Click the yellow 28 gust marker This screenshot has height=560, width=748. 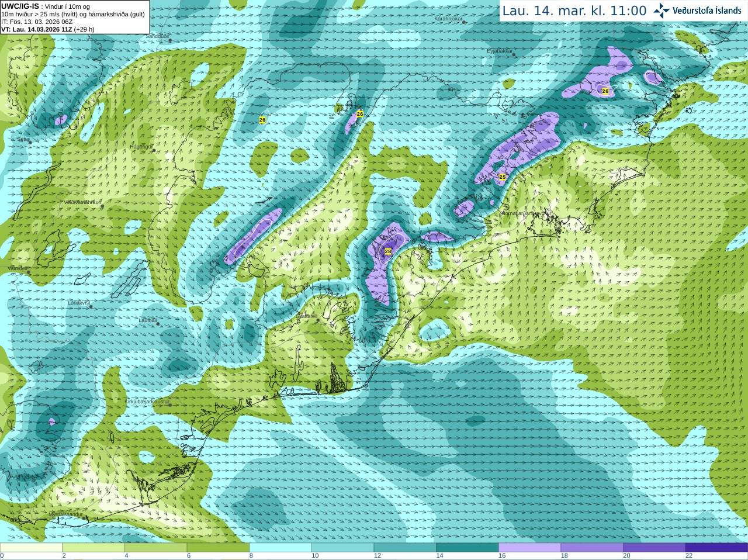point(387,251)
